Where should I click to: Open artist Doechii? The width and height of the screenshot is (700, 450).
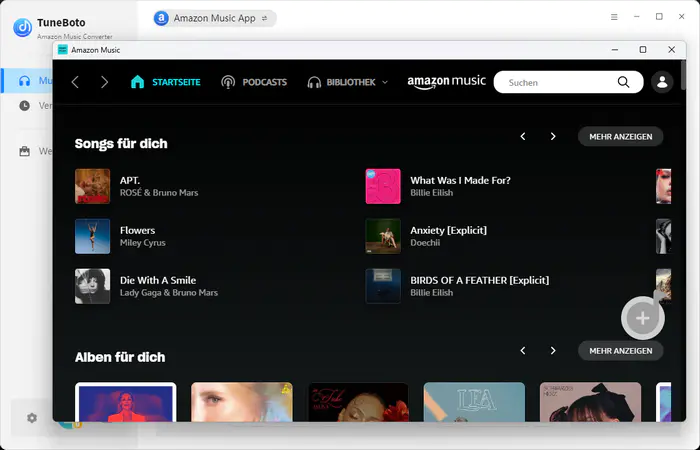coord(425,243)
